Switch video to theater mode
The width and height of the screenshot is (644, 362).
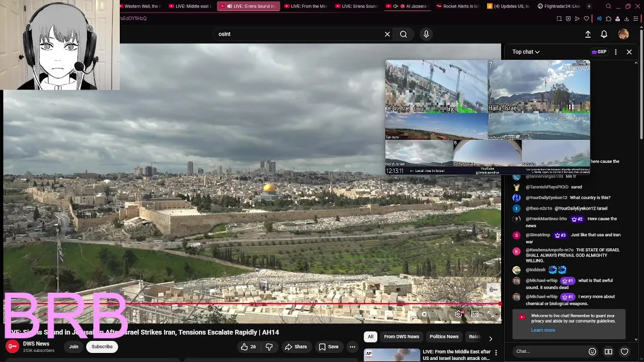(474, 314)
